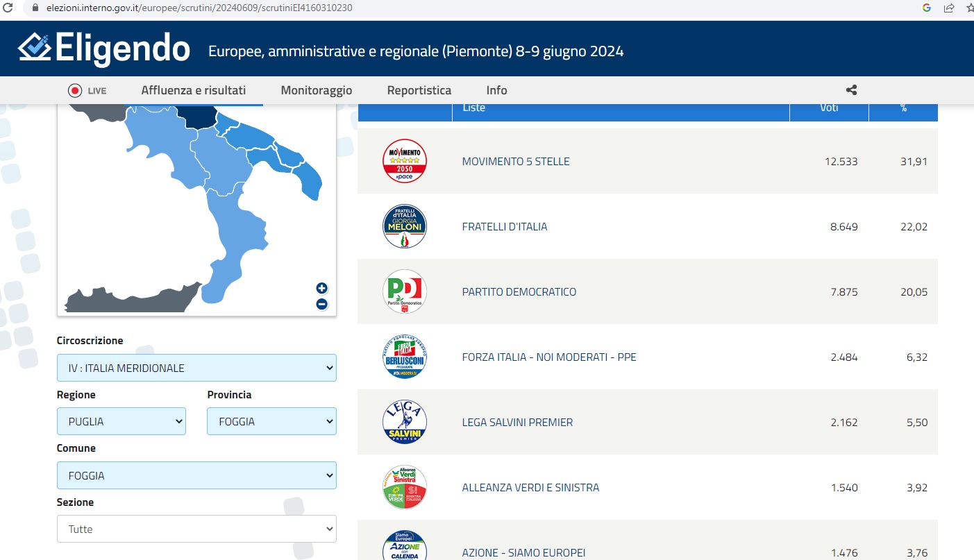Image resolution: width=974 pixels, height=560 pixels.
Task: Open the Provincia dropdown showing Foggia
Action: pyautogui.click(x=271, y=421)
